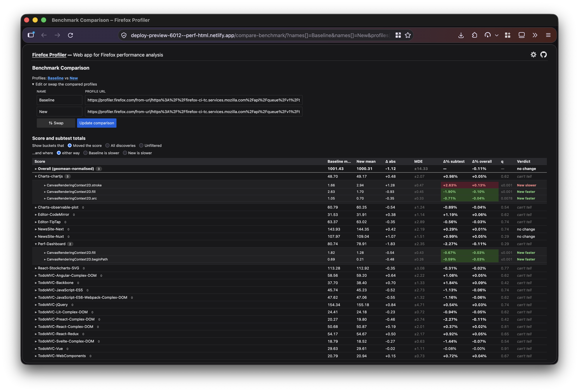Click the MDE column header
This screenshot has height=392, width=579.
point(418,161)
